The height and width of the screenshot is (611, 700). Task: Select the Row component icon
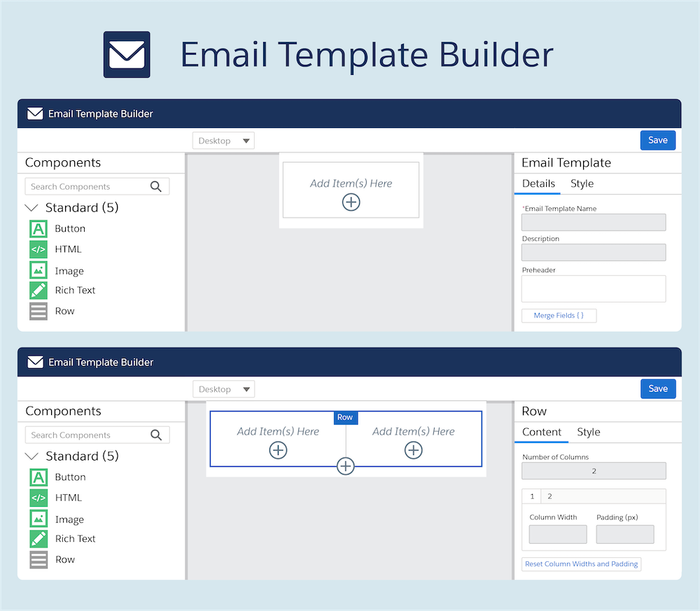click(x=38, y=311)
